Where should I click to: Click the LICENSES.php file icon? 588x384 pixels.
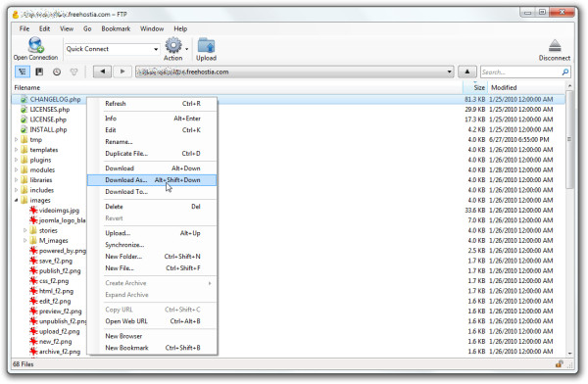point(24,110)
